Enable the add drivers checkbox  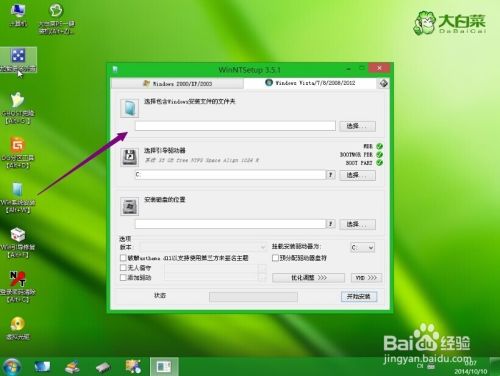(x=123, y=277)
